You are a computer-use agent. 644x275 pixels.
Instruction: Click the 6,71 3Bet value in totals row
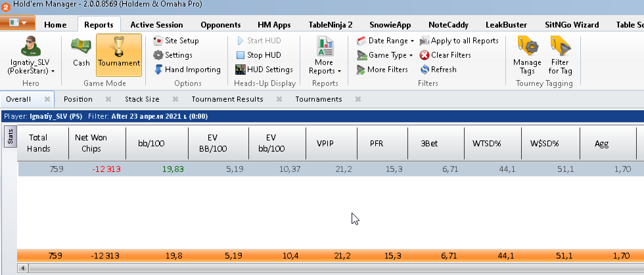(x=448, y=256)
